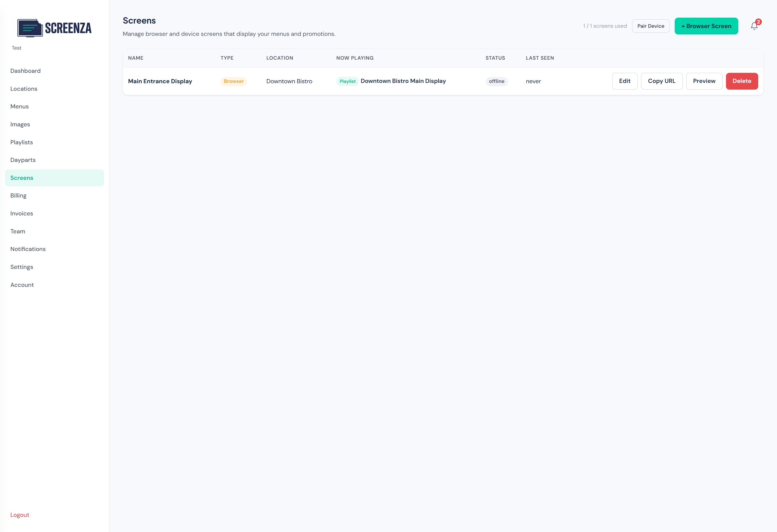Open the notification bell icon

(754, 26)
